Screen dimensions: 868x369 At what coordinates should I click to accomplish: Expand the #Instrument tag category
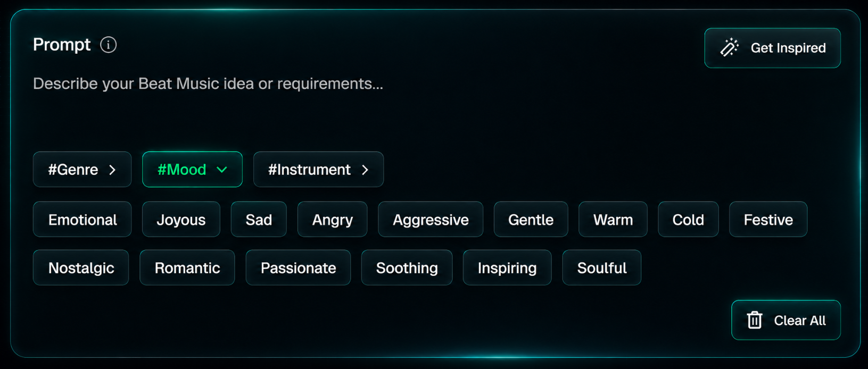[318, 170]
